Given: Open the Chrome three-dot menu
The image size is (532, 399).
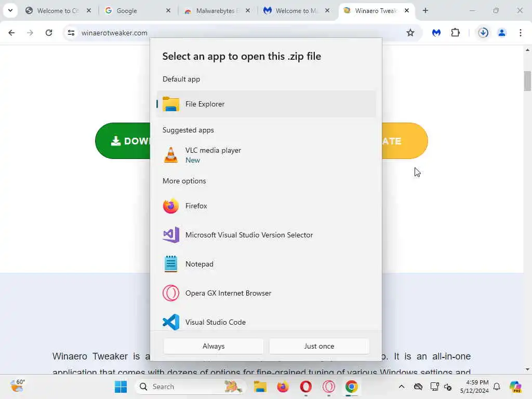Looking at the screenshot, I should 521,33.
